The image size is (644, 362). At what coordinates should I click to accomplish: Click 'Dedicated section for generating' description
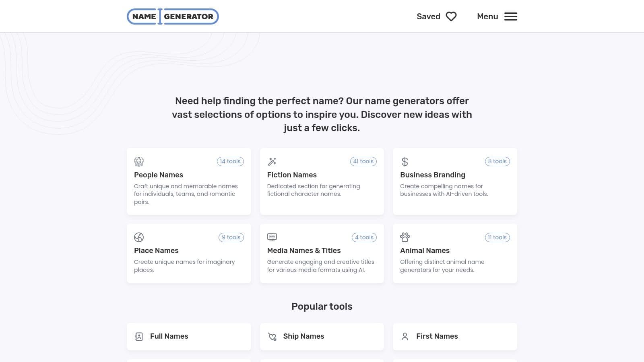click(314, 190)
